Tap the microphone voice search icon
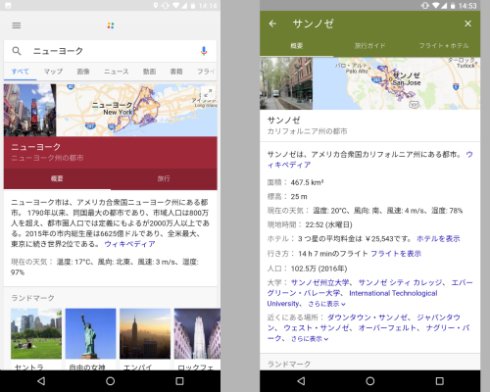This screenshot has width=490, height=392. point(204,51)
